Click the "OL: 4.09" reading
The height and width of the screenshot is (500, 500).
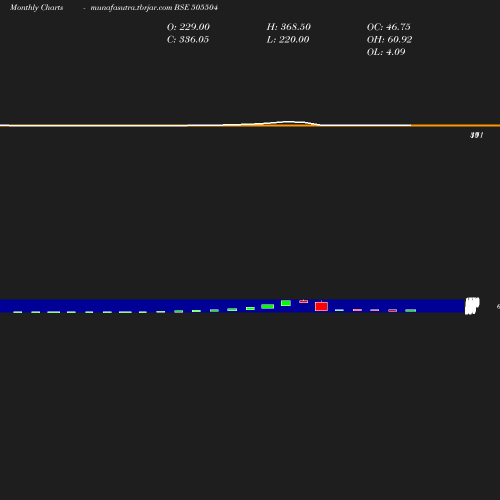point(386,52)
